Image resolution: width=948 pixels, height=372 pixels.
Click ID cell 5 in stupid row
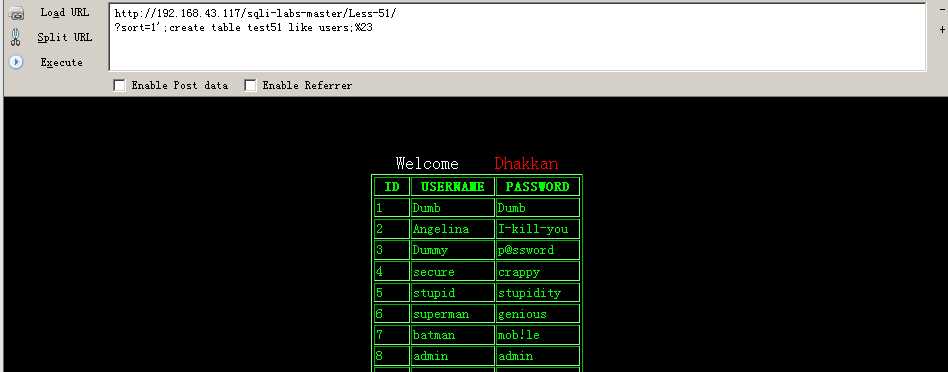[x=392, y=293]
